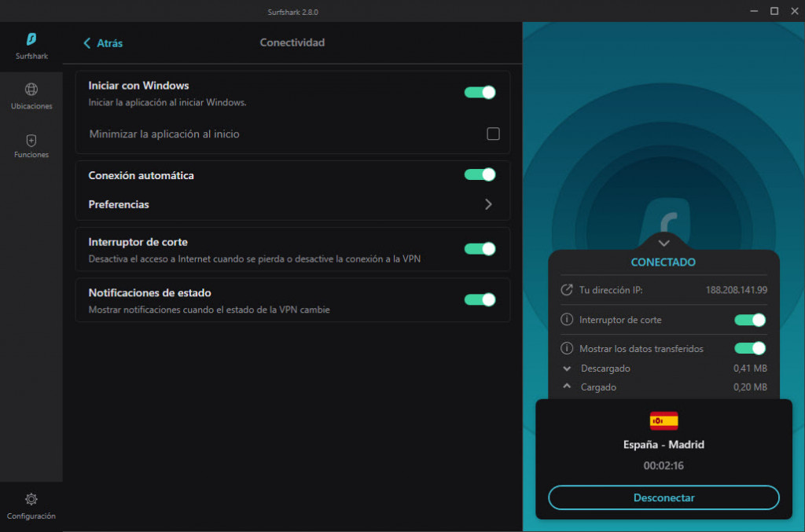Open Funciones shield icon in sidebar
Screen dimensions: 805x532
pos(31,141)
